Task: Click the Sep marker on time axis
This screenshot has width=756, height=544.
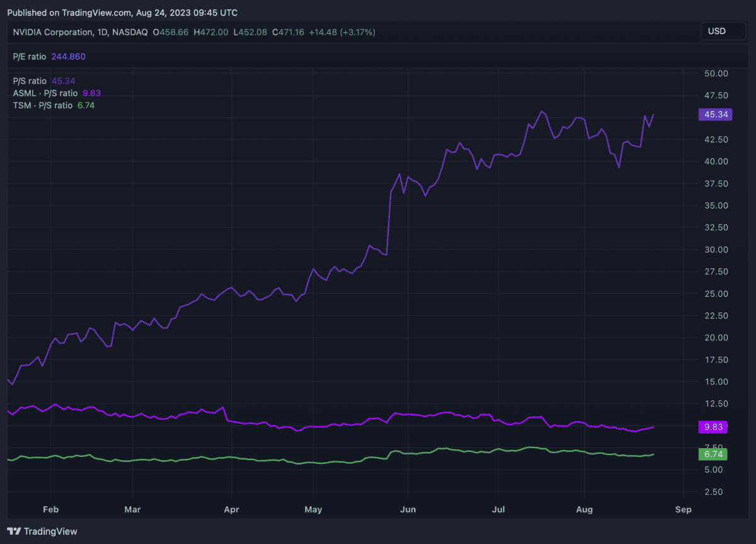Action: pyautogui.click(x=683, y=509)
